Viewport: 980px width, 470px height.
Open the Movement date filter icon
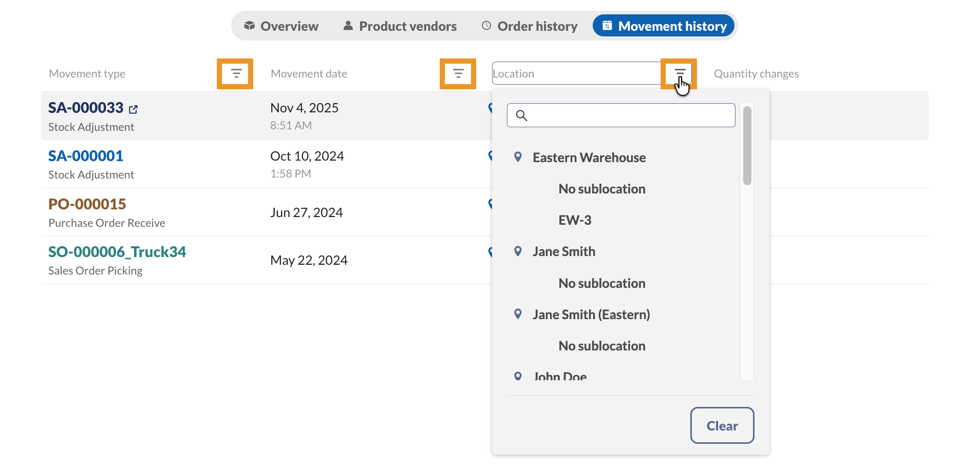point(458,74)
